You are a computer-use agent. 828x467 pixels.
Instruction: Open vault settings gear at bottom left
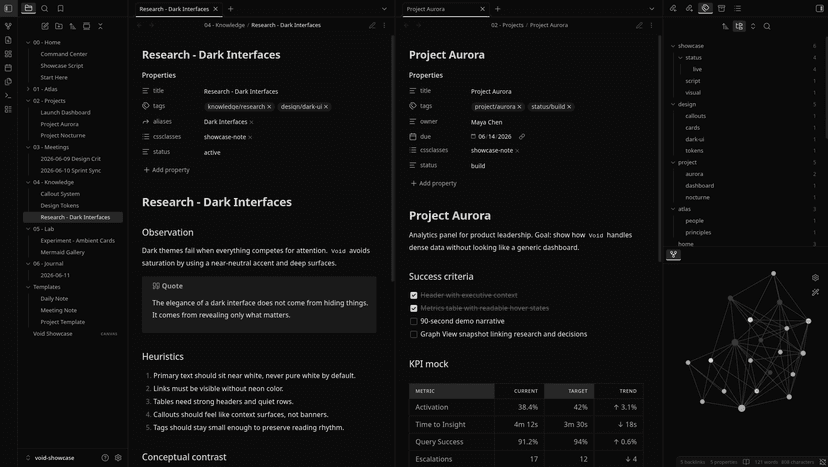pos(118,458)
